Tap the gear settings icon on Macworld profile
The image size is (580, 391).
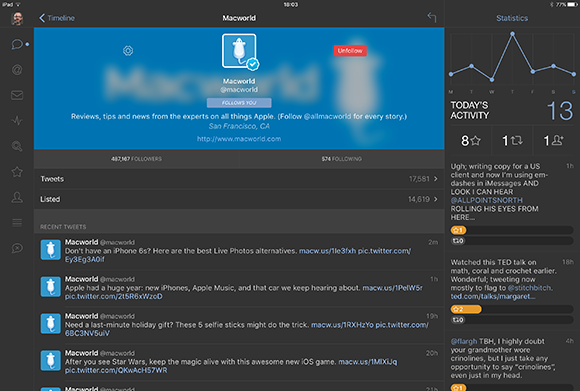[128, 51]
